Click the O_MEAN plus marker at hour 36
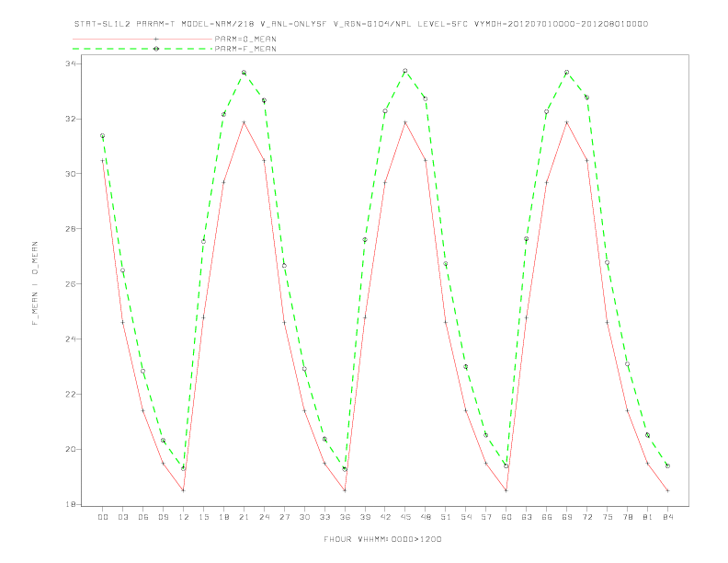This screenshot has height=563, width=728. click(x=345, y=490)
